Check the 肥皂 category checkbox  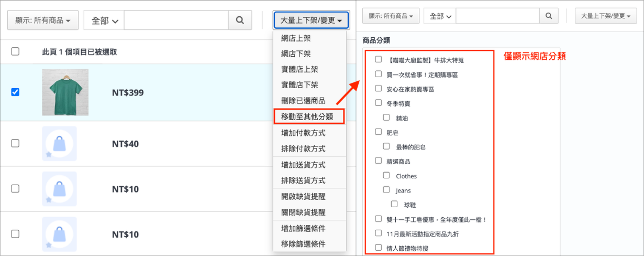point(379,132)
